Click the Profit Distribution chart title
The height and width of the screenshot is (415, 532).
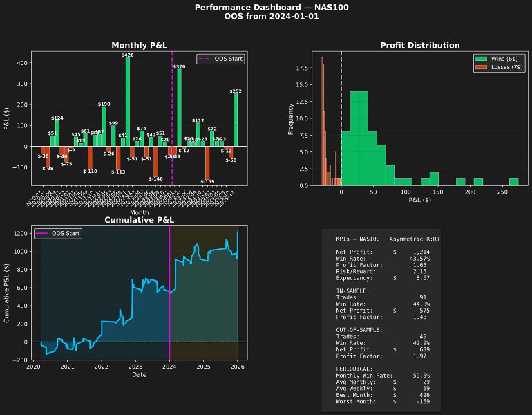(419, 45)
